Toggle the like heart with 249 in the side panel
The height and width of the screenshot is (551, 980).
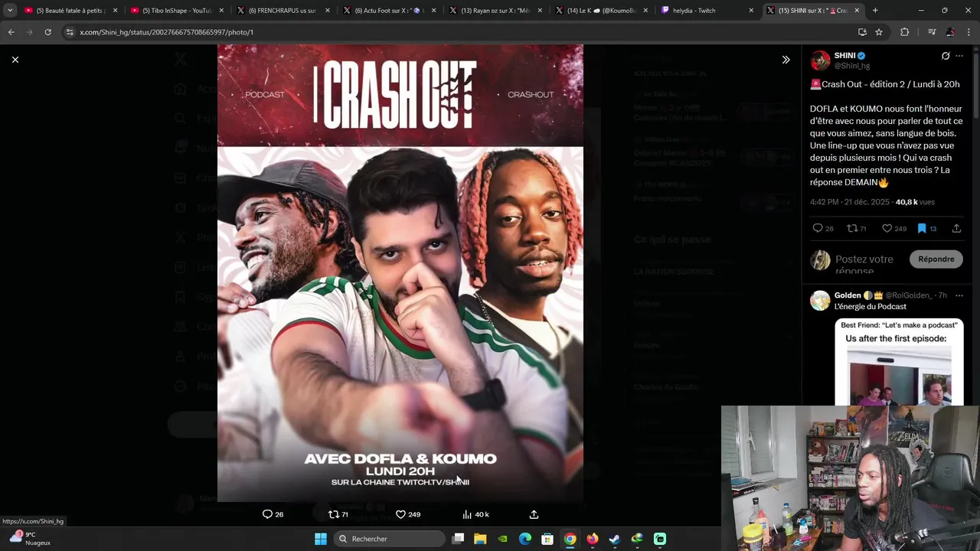[x=887, y=228]
